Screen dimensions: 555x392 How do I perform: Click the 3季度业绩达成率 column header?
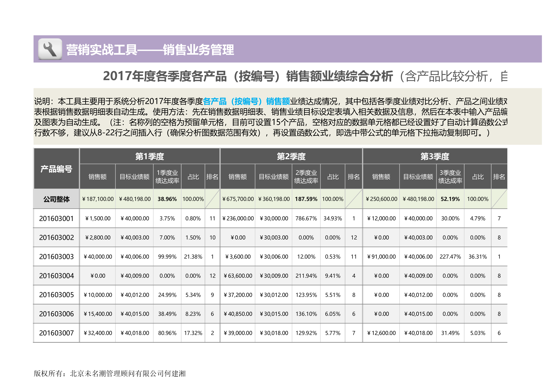tap(450, 177)
